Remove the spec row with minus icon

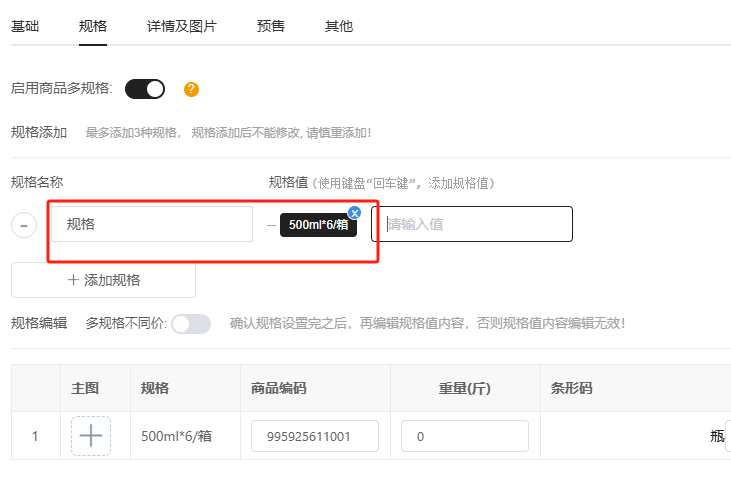(24, 225)
